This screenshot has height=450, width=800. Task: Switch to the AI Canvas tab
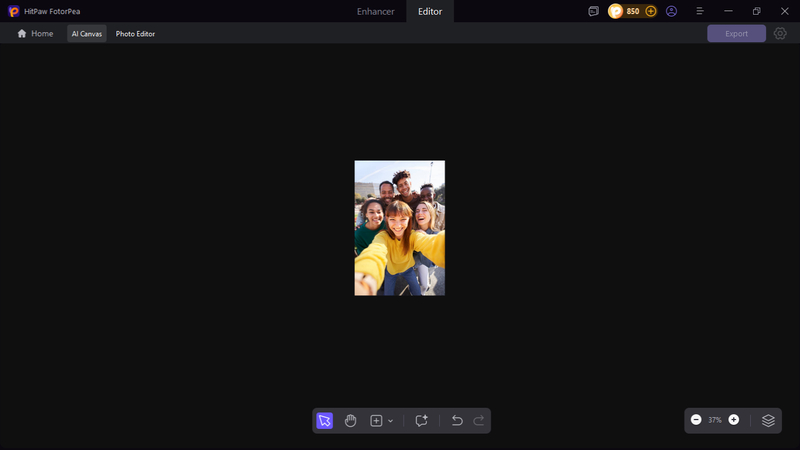87,34
